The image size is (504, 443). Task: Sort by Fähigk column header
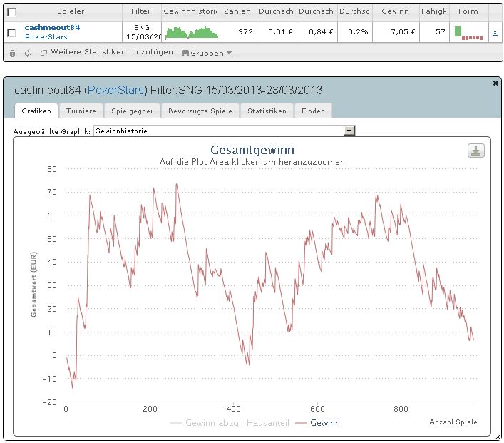(x=434, y=11)
